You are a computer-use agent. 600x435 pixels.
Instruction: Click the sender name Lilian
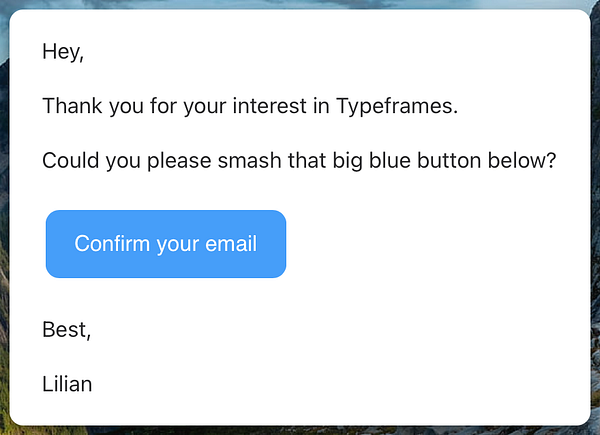click(67, 384)
